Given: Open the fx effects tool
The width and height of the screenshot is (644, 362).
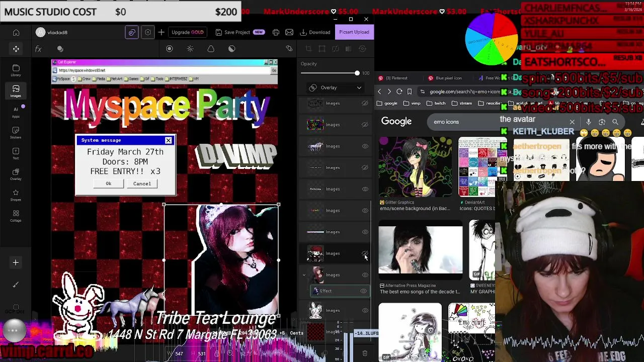Looking at the screenshot, I should [x=38, y=49].
